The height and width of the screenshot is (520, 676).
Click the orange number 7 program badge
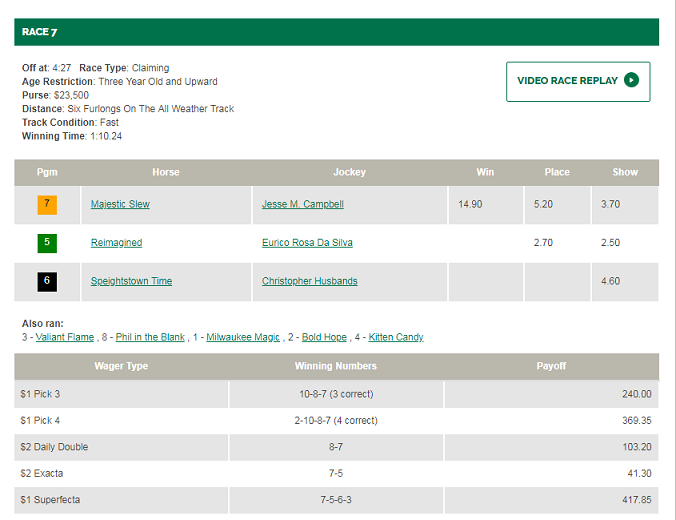pos(47,204)
